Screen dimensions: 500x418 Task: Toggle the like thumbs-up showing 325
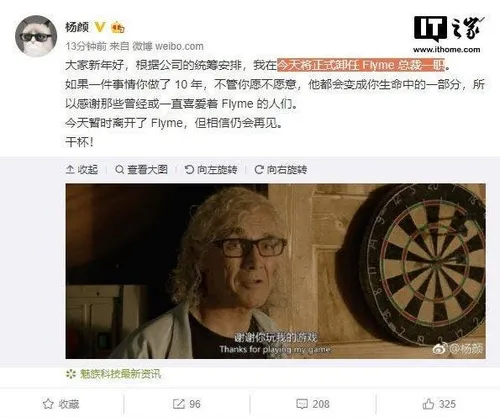439,404
